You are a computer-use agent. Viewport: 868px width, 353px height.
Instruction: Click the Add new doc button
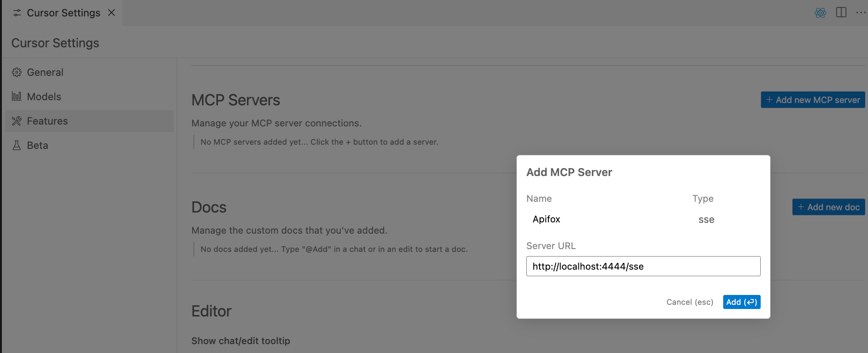828,207
